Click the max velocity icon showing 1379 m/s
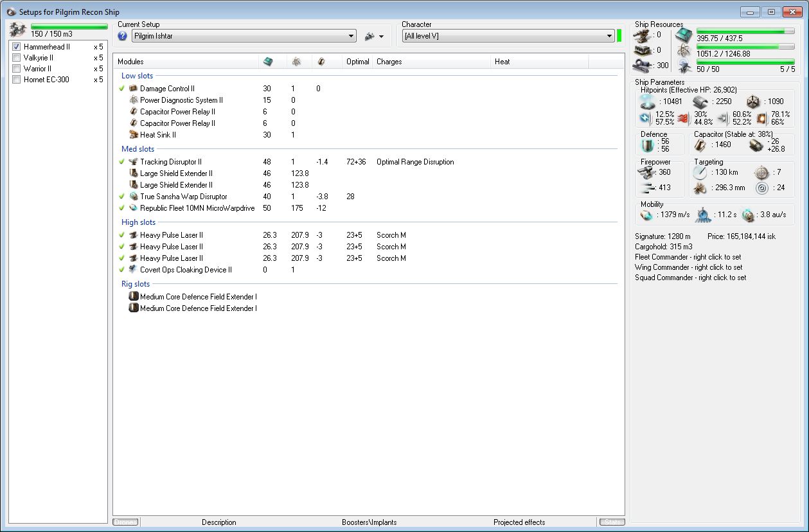809x532 pixels. (x=646, y=215)
